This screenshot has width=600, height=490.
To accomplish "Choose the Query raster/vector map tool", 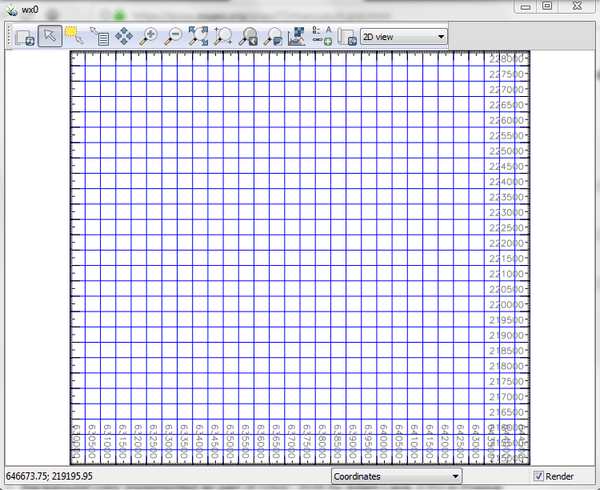I will [99, 37].
